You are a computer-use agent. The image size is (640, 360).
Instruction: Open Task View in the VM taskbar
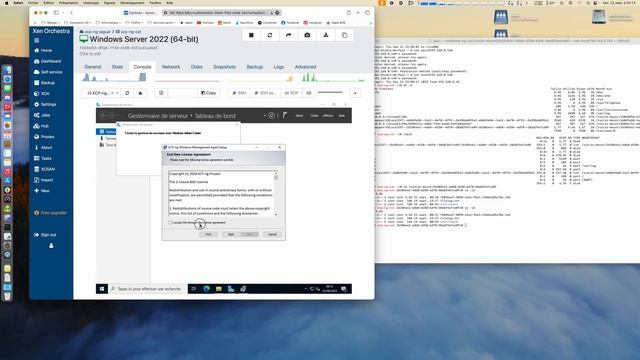click(193, 289)
